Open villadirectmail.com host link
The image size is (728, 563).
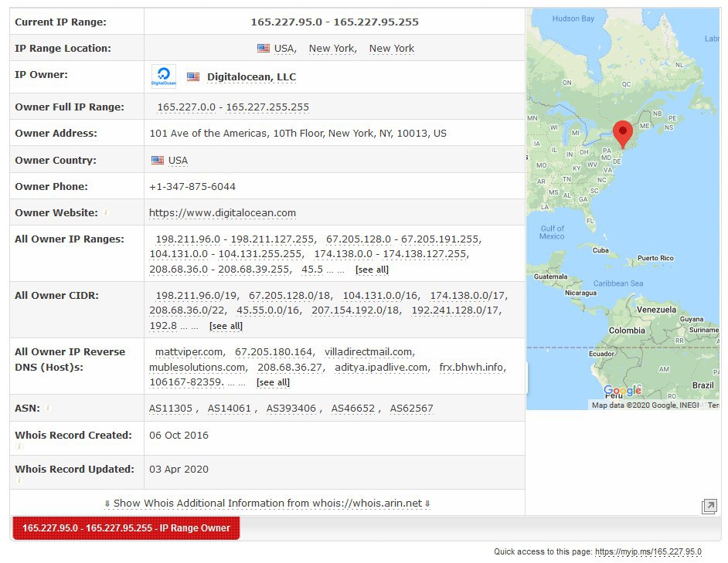(369, 352)
